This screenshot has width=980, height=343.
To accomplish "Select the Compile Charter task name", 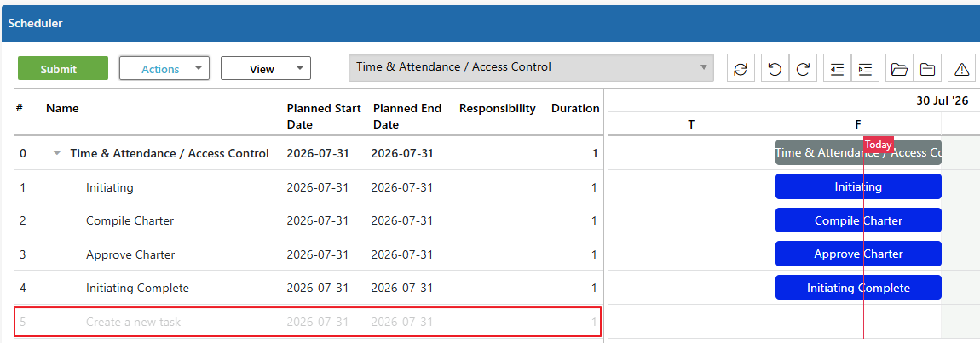I will pos(130,220).
